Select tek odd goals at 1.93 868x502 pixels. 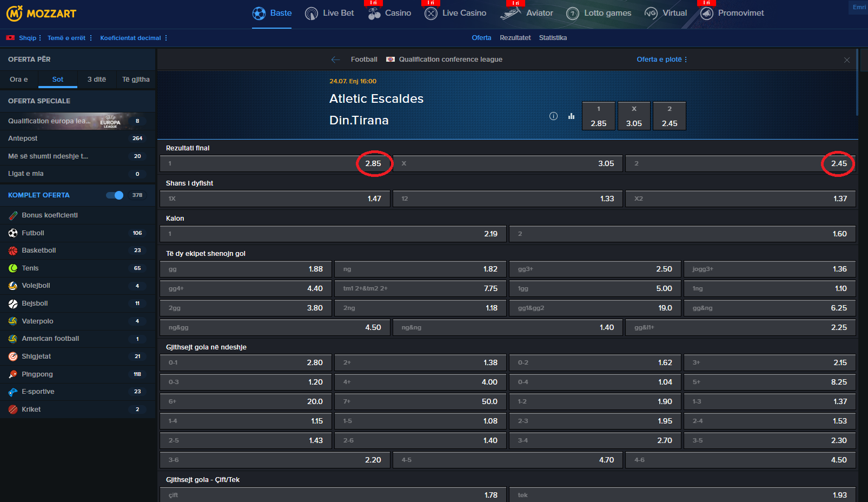[x=683, y=495]
